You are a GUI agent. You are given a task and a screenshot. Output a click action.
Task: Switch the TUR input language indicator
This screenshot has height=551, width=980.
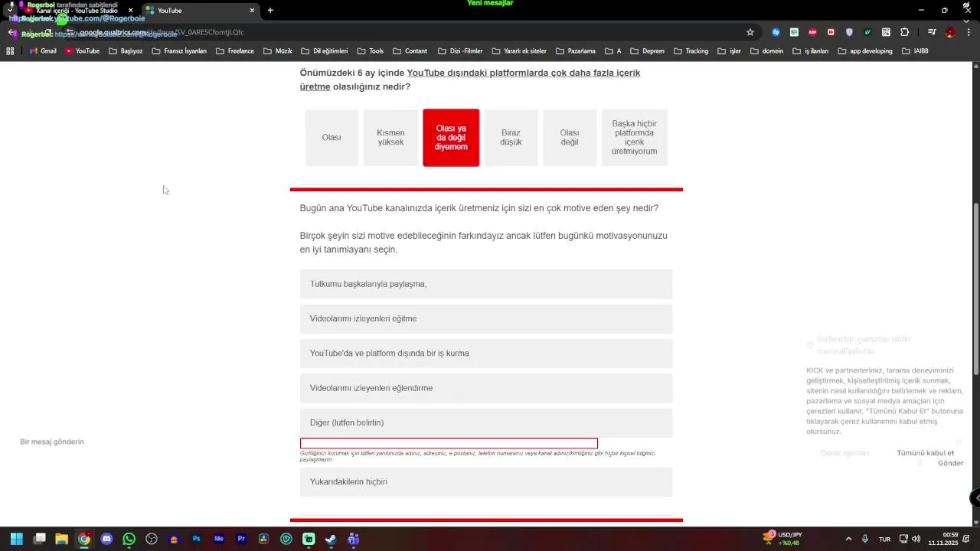point(884,539)
